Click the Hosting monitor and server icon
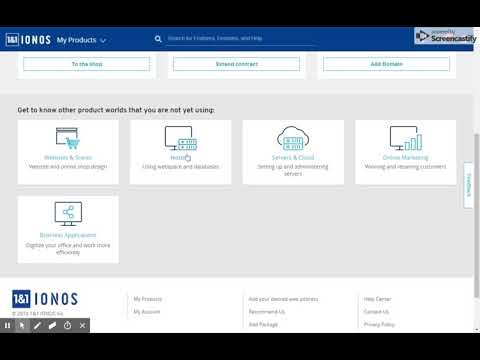The height and width of the screenshot is (360, 480). coord(181,138)
